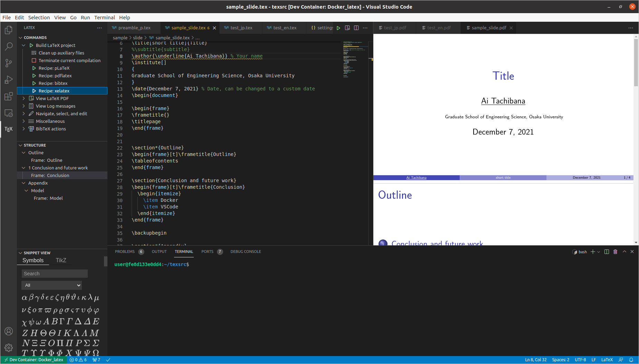
Task: Maximize the panel size chevron
Action: [624, 252]
